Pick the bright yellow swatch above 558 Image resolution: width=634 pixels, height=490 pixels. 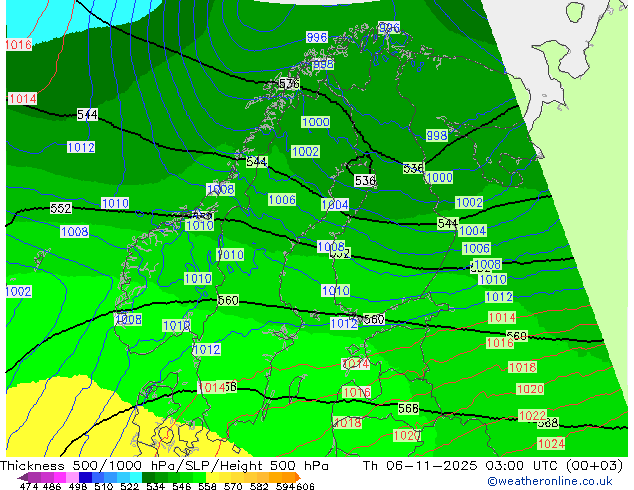tap(213, 477)
